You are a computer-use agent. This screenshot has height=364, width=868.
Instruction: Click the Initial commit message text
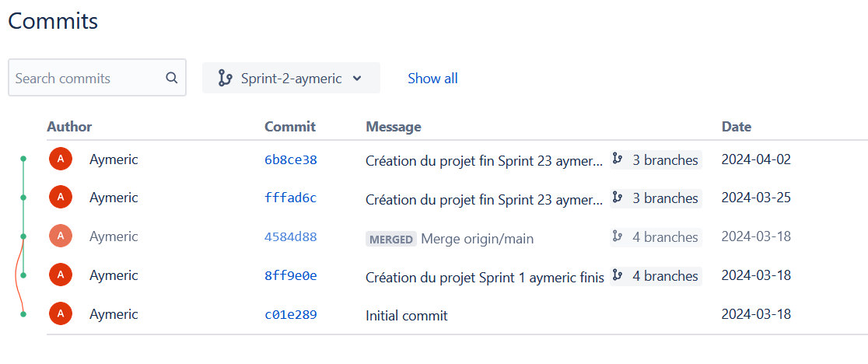[407, 316]
